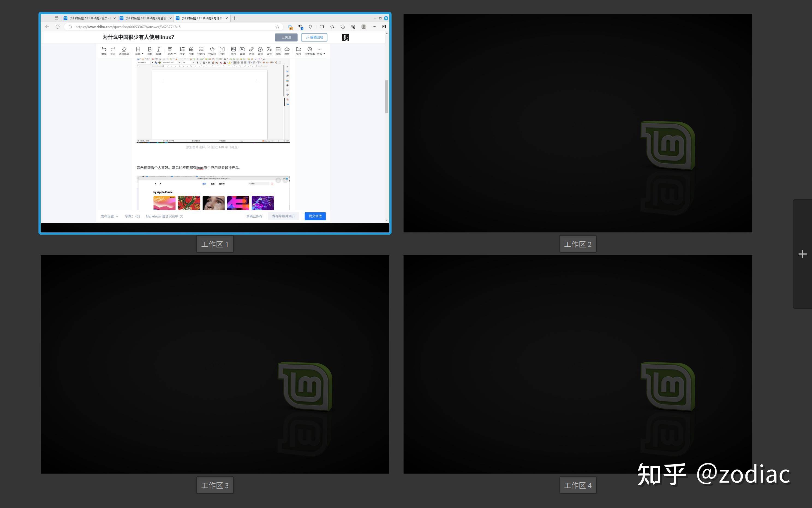
Task: Click the page vertical scrollbar thumb
Action: pos(387,97)
